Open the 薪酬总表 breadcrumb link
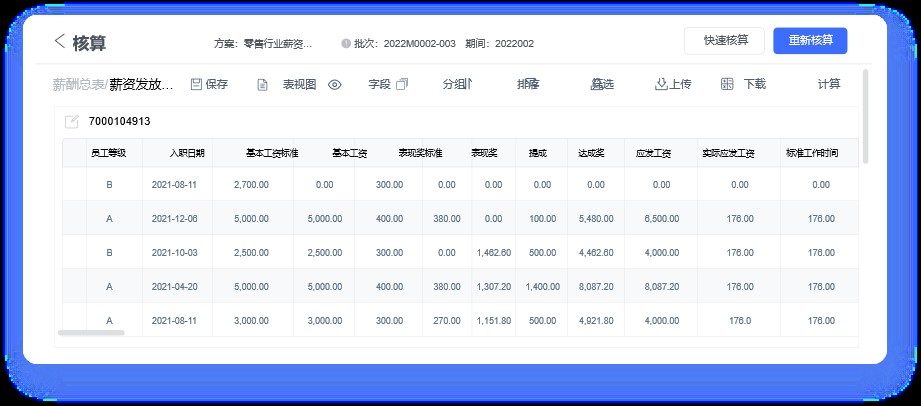The image size is (921, 406). click(78, 85)
